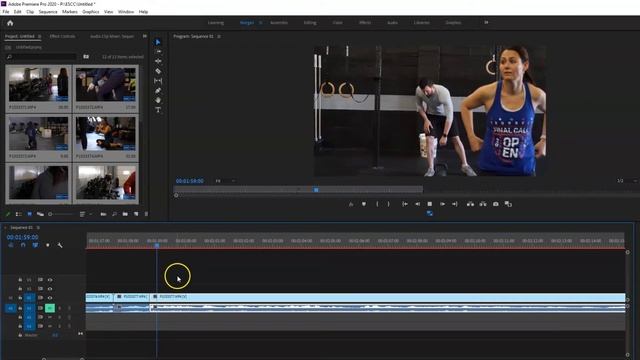Unmute the A1 track green M button
Screen dimensions: 640x360
50,308
